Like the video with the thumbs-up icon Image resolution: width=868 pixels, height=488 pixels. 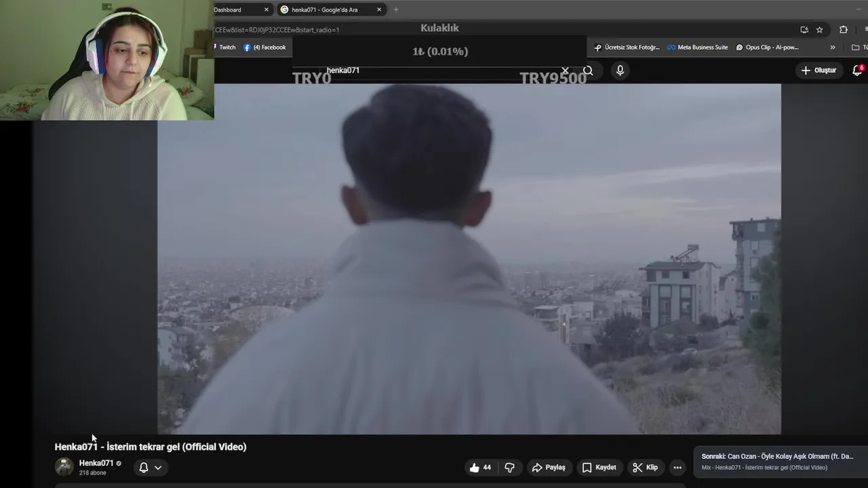coord(475,468)
